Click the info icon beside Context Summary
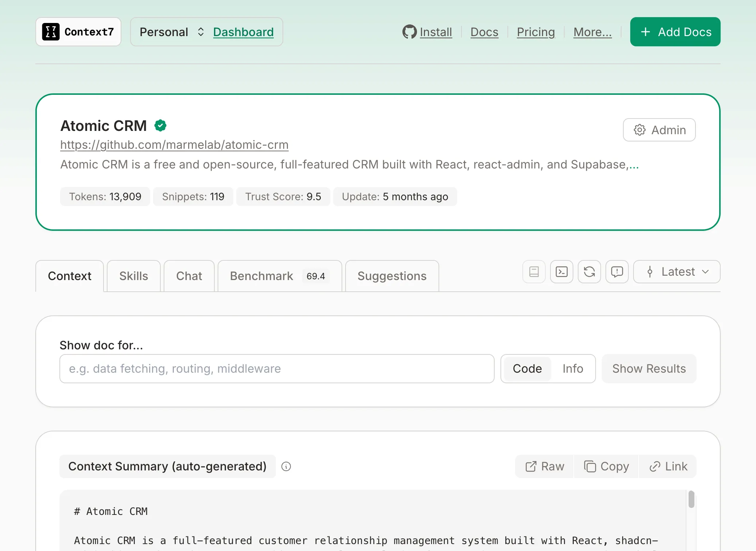This screenshot has width=756, height=551. coord(286,466)
